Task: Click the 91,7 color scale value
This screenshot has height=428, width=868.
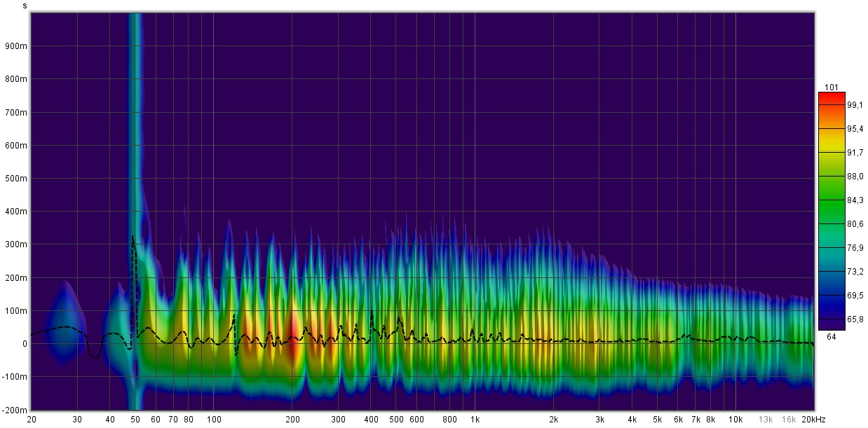Action: [x=855, y=152]
